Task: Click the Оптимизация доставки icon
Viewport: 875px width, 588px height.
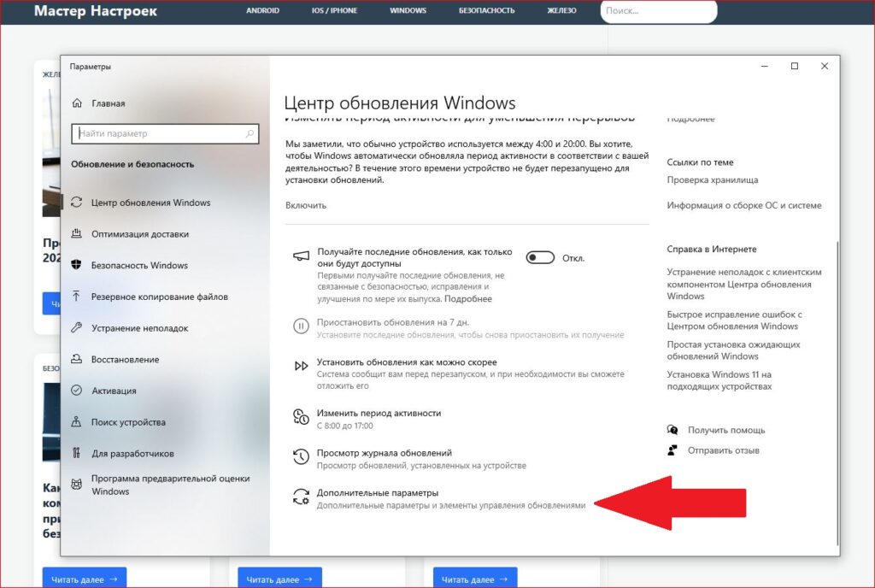Action: click(76, 234)
